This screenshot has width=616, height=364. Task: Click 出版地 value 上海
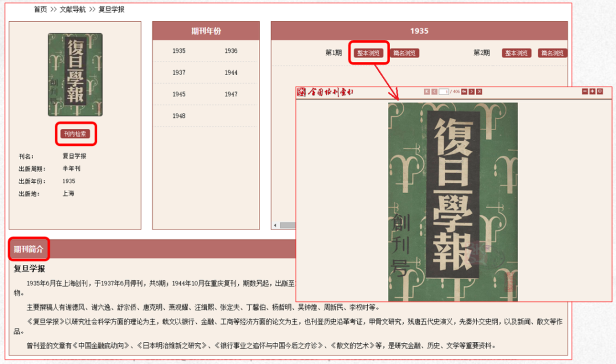coord(68,193)
